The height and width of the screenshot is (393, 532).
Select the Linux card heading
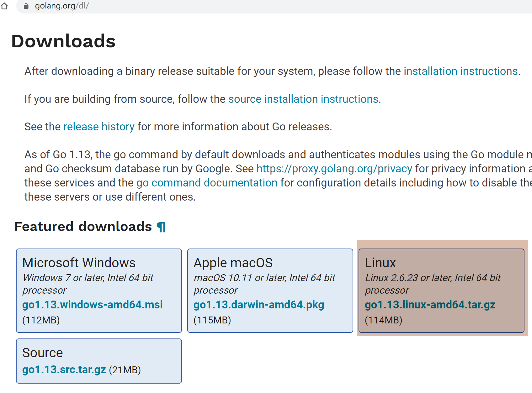tap(380, 263)
